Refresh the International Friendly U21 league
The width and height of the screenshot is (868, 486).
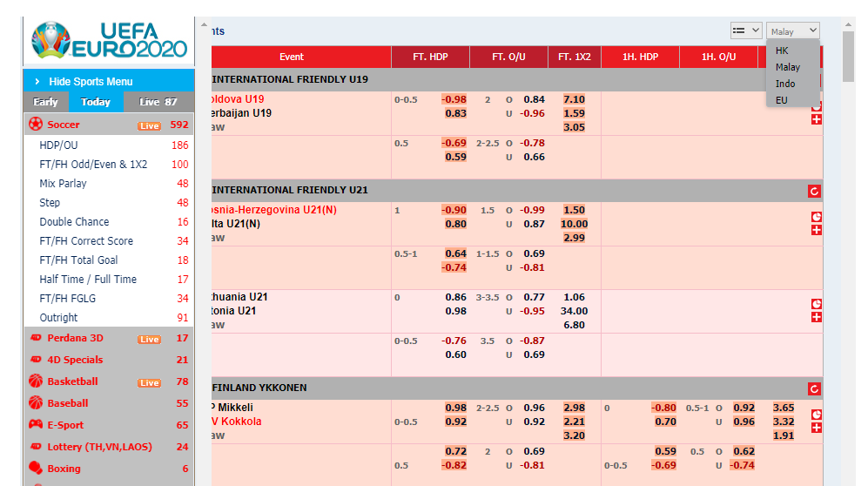coord(814,192)
